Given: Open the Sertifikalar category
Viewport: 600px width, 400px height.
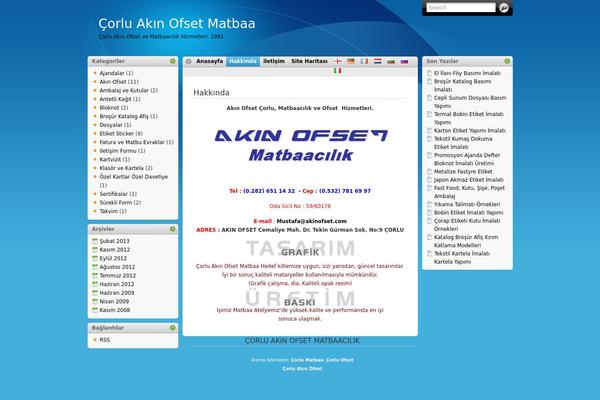Looking at the screenshot, I should pyautogui.click(x=114, y=194).
